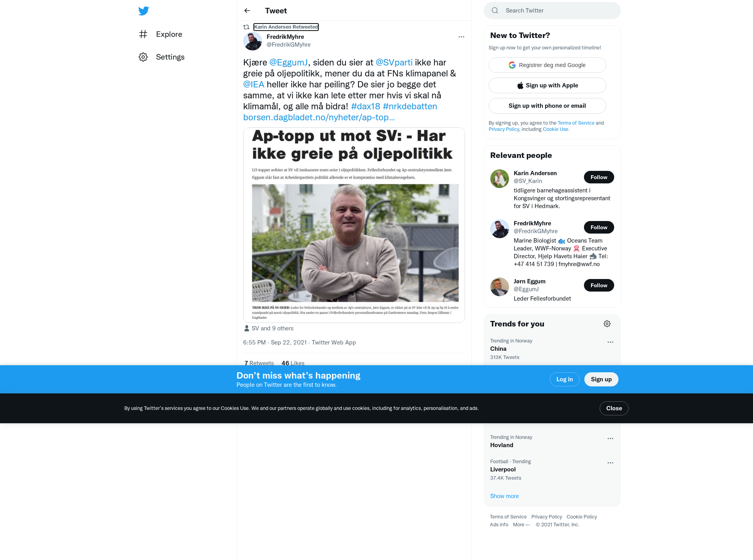Open more options for China trend

click(x=610, y=342)
